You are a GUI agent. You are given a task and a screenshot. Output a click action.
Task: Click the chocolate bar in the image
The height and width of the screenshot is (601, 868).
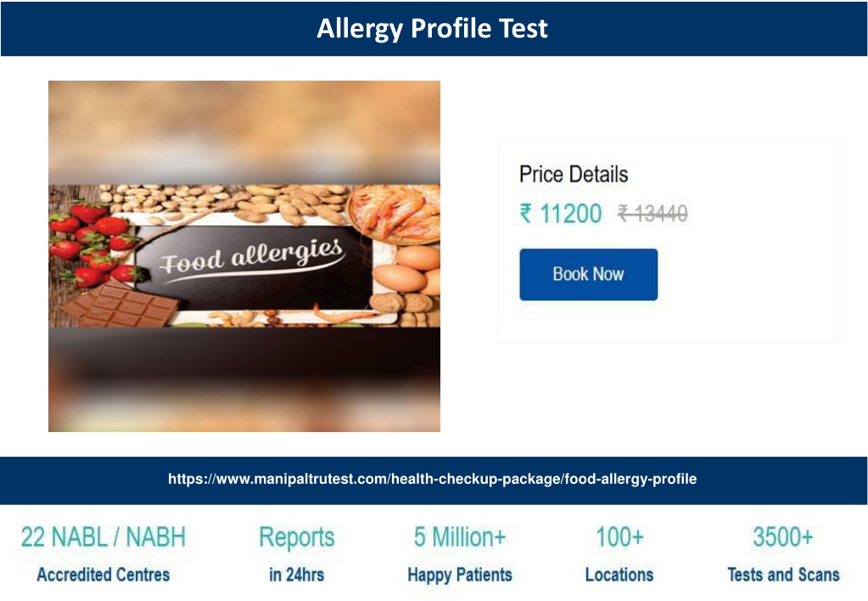[120, 305]
